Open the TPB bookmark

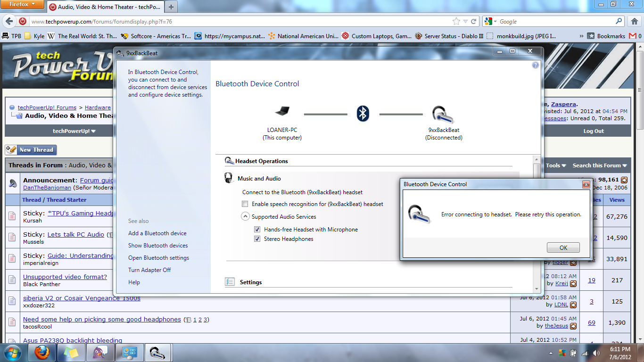pos(12,36)
